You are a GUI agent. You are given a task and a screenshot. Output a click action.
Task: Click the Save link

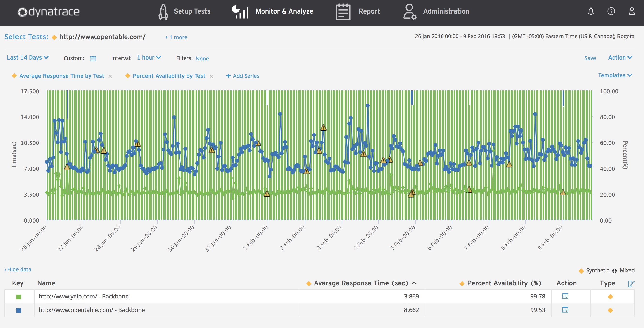point(590,58)
